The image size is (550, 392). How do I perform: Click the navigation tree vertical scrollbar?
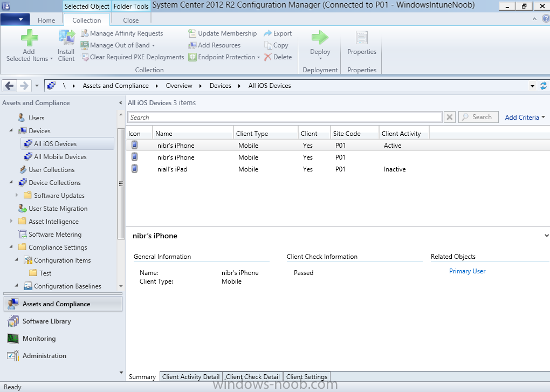pyautogui.click(x=121, y=183)
